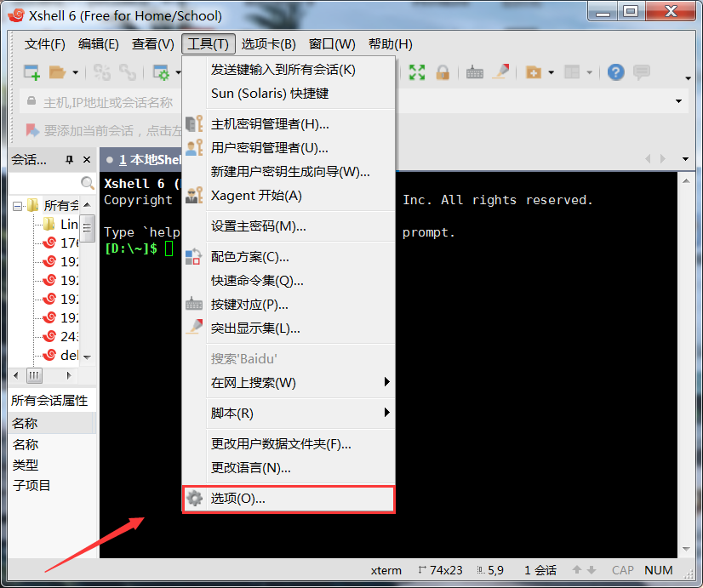Click the lock screen padlock icon
Screen dimensions: 703x588
(443, 72)
